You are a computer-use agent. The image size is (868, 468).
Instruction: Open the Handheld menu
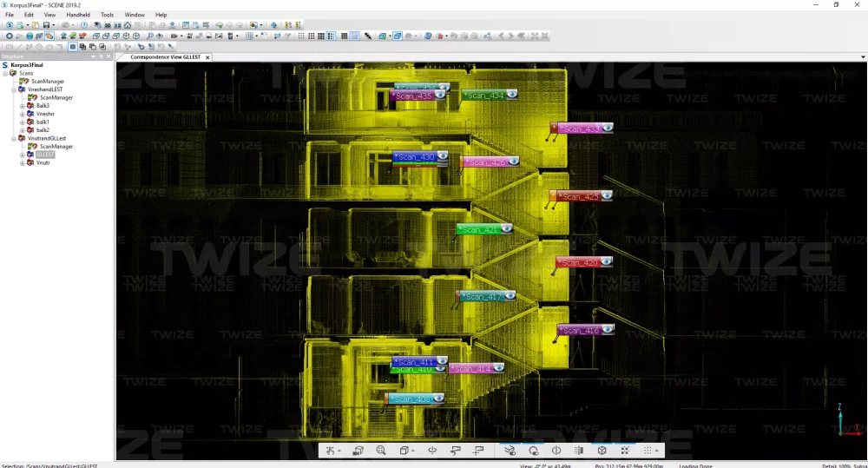pos(78,15)
